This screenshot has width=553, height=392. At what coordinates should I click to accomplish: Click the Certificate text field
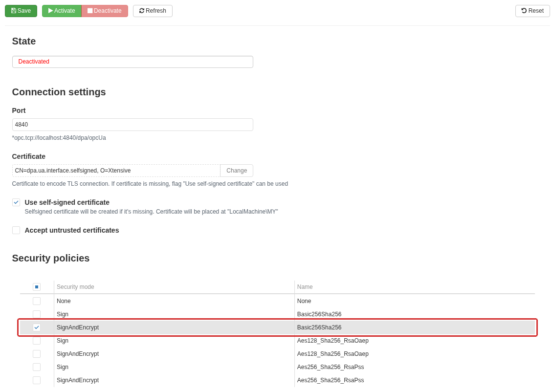pyautogui.click(x=116, y=171)
